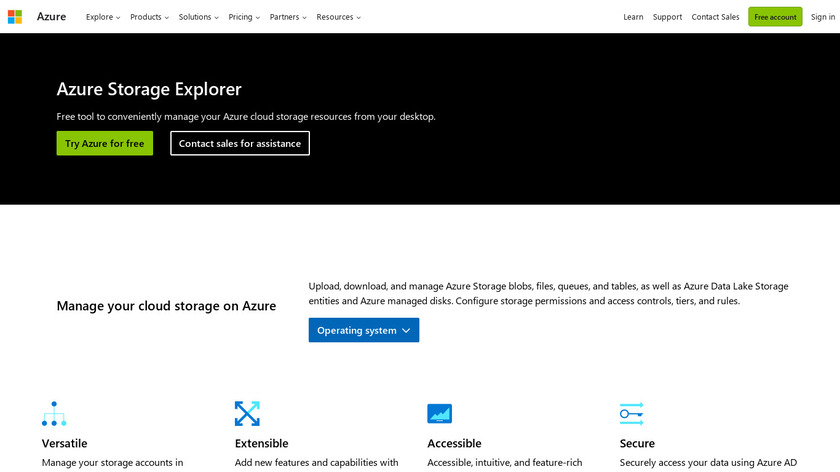This screenshot has height=472, width=840.
Task: Click paragraph starting 'Upload, download, and manage'
Action: coord(548,294)
